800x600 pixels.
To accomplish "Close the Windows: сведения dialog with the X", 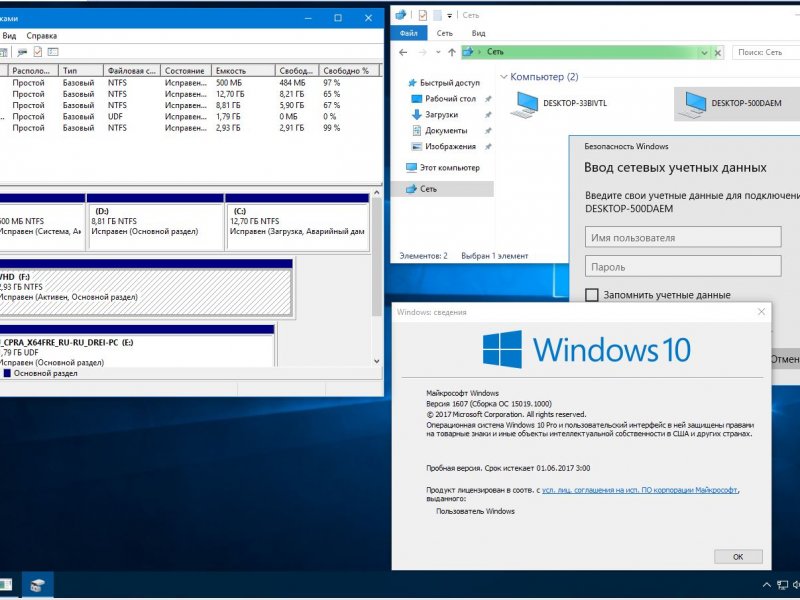I will click(x=761, y=312).
